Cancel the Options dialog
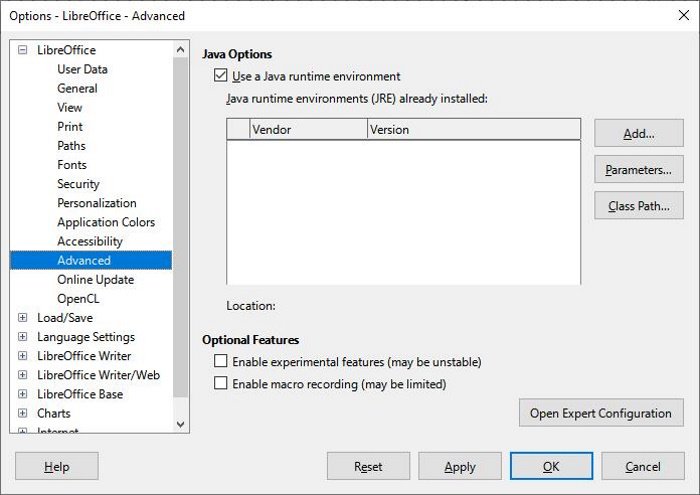 (643, 466)
